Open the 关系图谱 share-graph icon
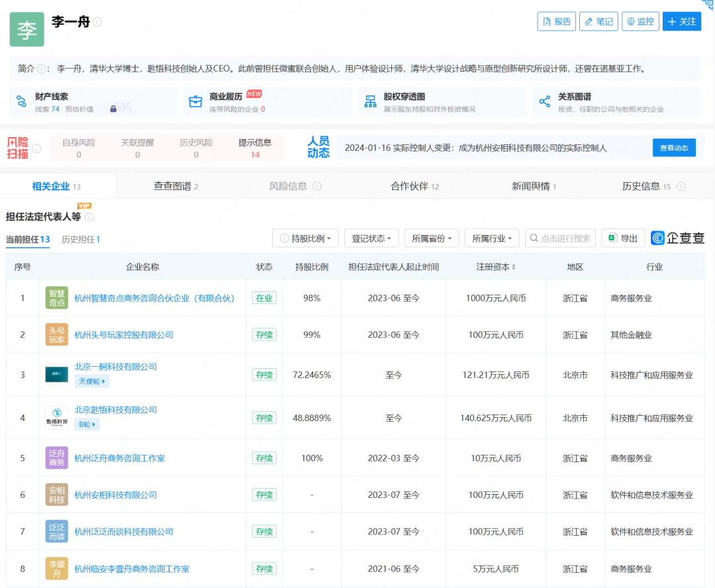 point(545,101)
